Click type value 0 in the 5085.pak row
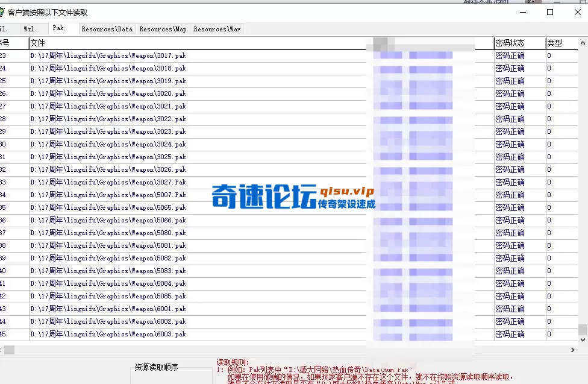Viewport: 588px width, 384px height. point(549,297)
